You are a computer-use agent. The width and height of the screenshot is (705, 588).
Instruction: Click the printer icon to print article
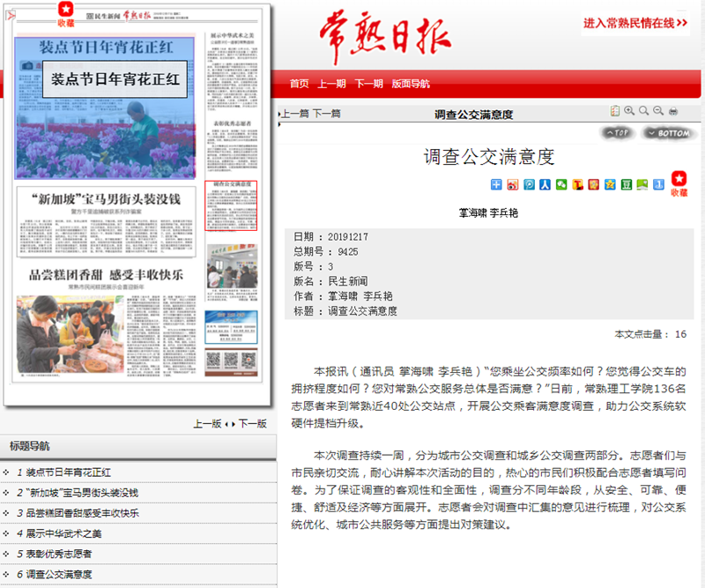point(673,111)
